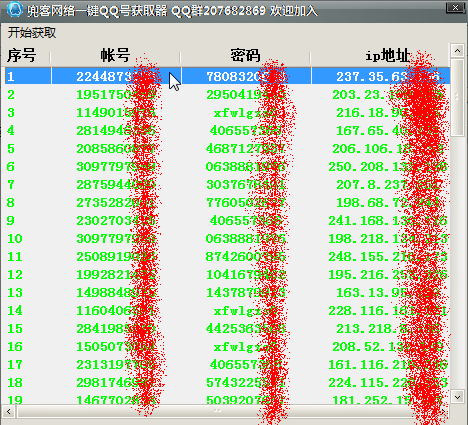The image size is (468, 425).
Task: Click xfwlgz password in row 3
Action: (x=245, y=113)
